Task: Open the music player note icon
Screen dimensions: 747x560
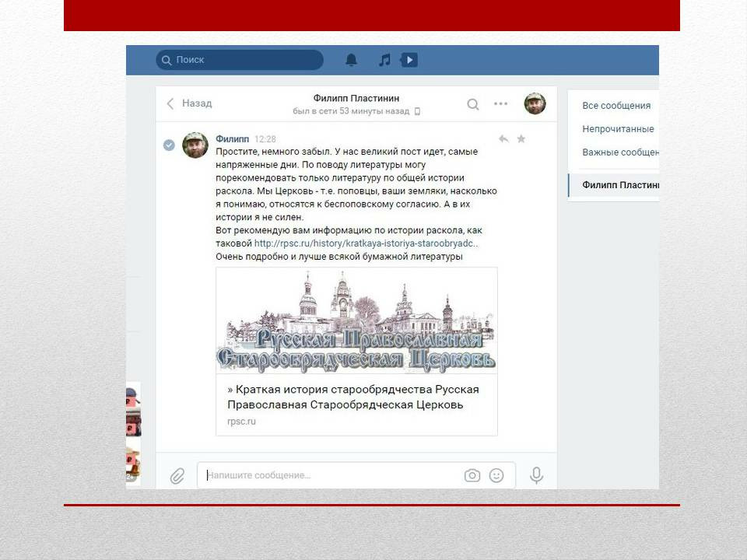Action: coord(384,60)
